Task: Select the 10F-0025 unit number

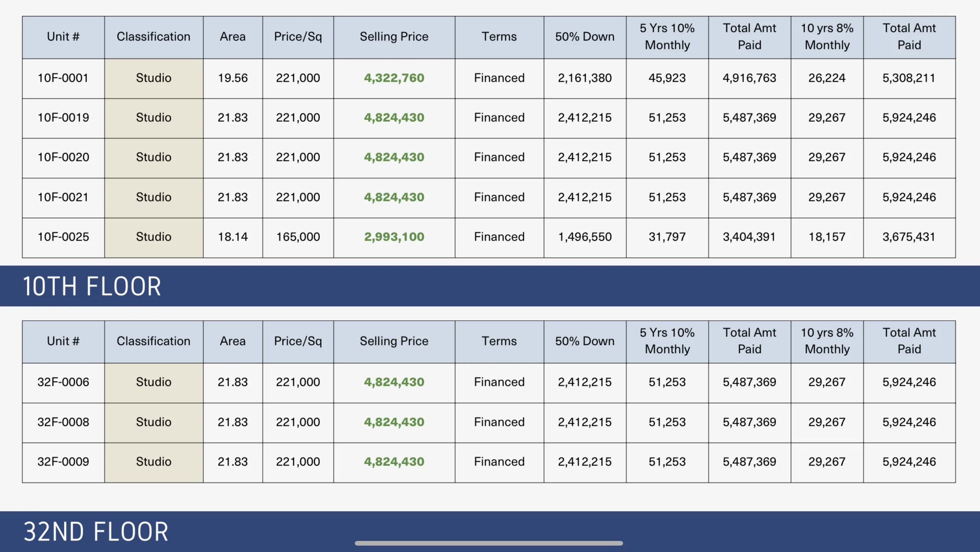Action: (x=63, y=237)
